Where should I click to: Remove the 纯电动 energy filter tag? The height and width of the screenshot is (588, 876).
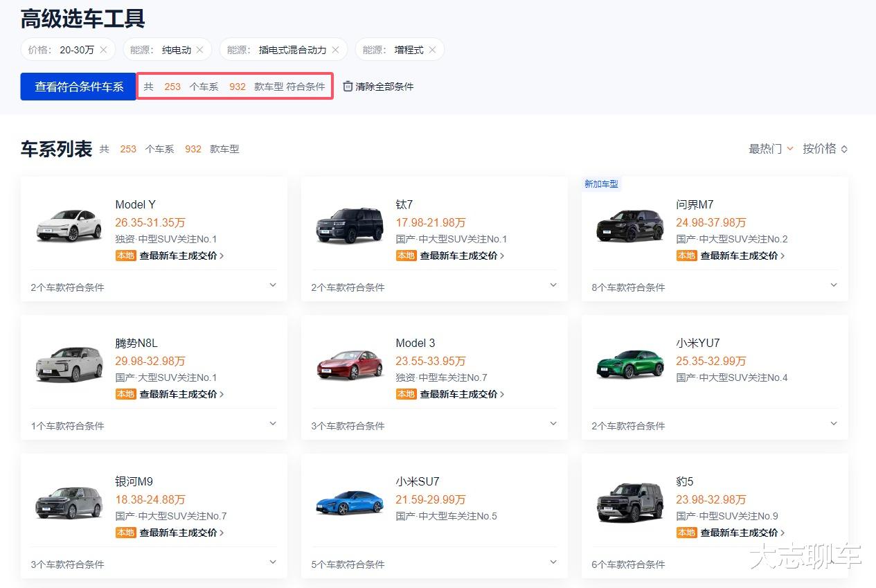199,50
